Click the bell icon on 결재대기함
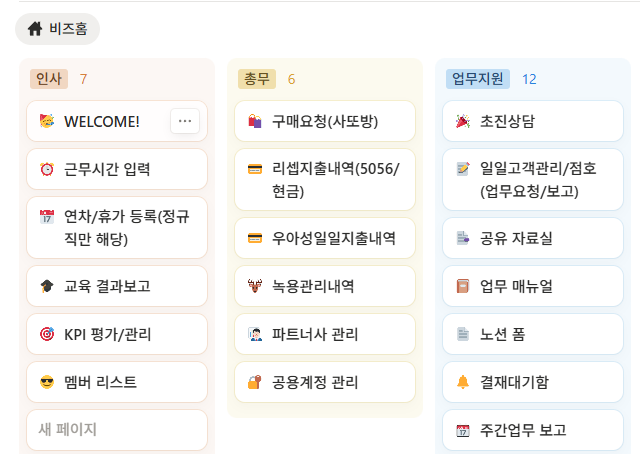Viewport: 640px width, 454px height. (x=463, y=382)
